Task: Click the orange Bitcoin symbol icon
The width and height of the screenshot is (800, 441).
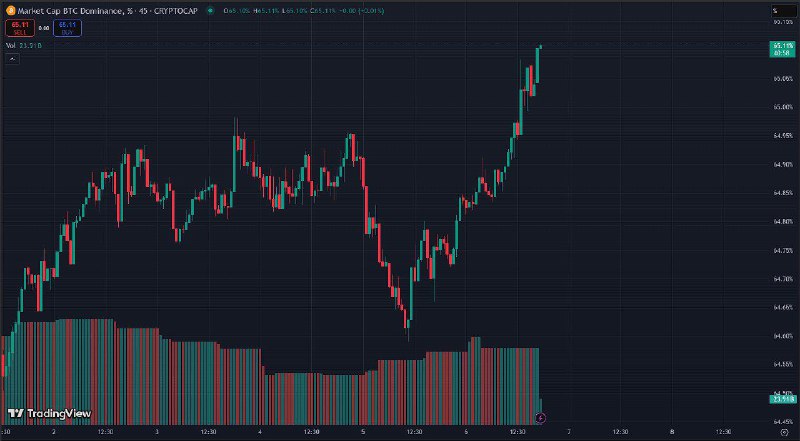Action: (10, 10)
